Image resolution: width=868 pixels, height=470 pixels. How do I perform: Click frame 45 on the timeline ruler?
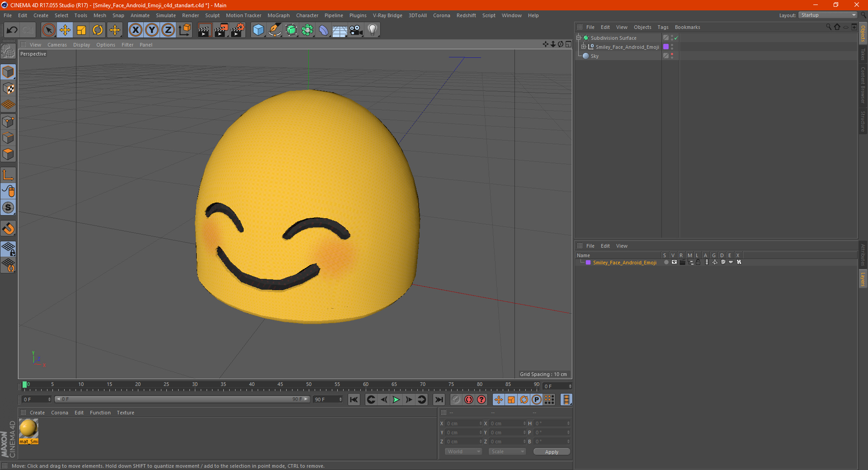click(280, 385)
